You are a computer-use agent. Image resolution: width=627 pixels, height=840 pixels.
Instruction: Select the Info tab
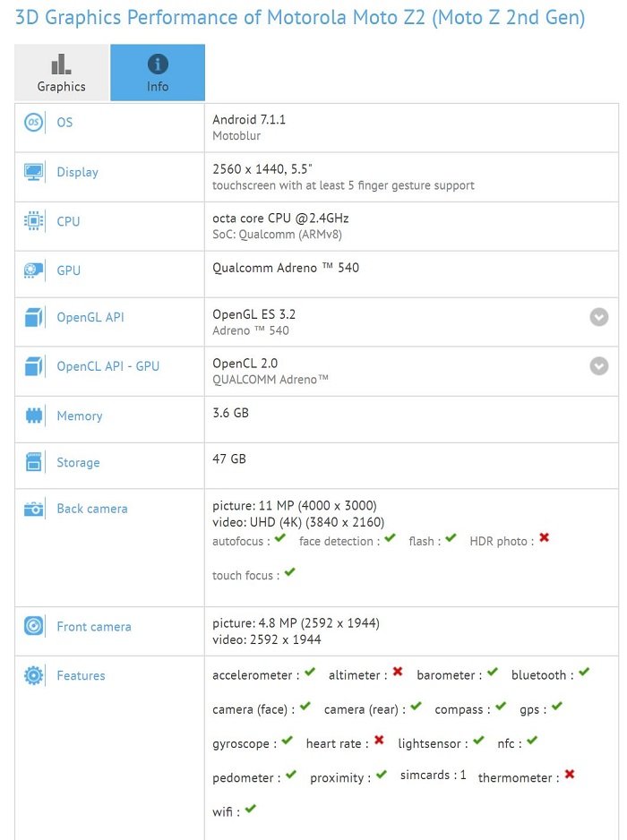(x=158, y=73)
